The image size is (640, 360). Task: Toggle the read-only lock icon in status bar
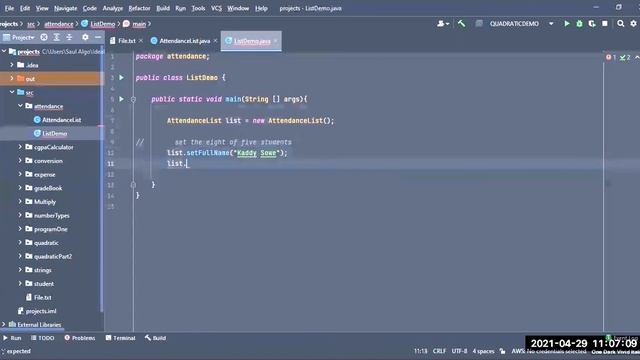pyautogui.click(x=502, y=351)
